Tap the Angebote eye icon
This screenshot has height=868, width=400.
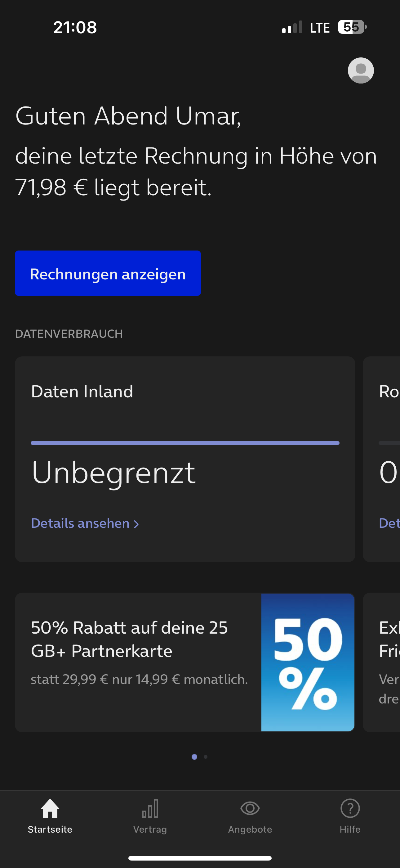tap(250, 808)
